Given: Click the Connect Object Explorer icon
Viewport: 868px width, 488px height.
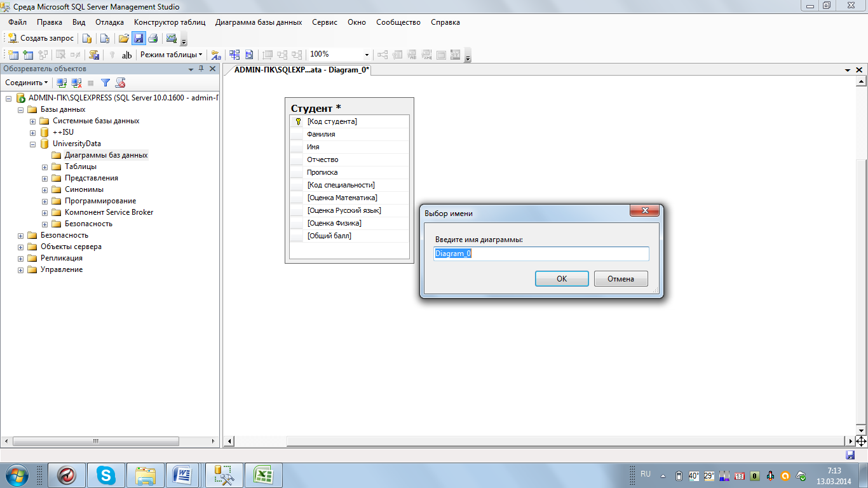Looking at the screenshot, I should [62, 83].
